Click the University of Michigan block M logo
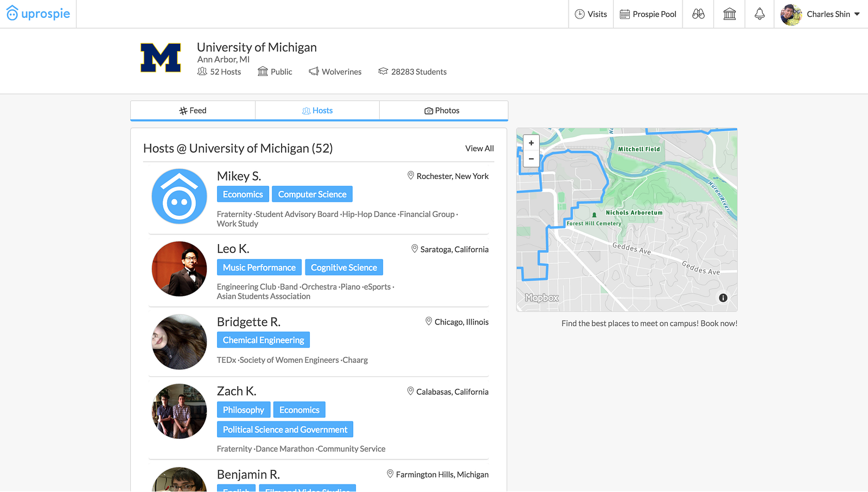Viewport: 868px width, 492px height. tap(161, 57)
